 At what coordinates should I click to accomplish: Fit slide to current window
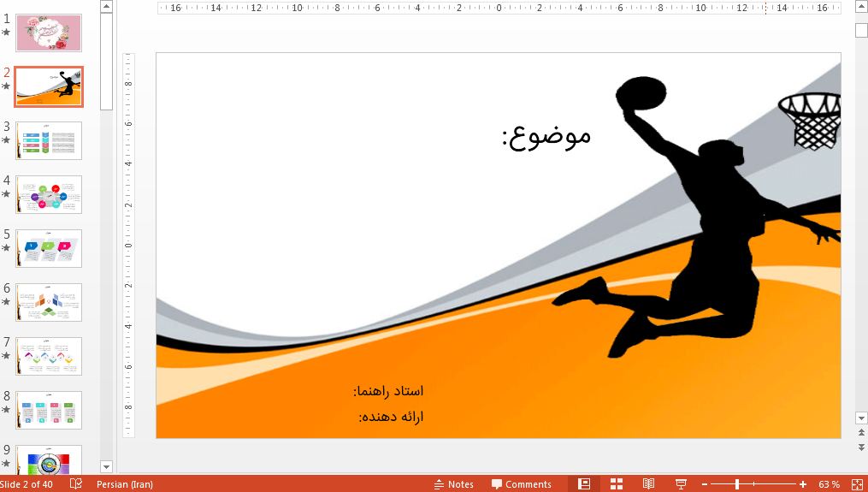tap(857, 484)
